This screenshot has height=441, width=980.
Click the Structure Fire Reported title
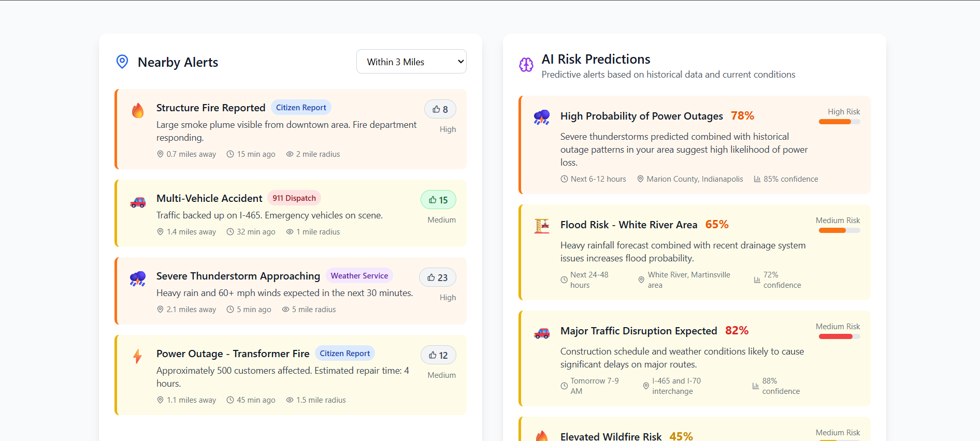[x=211, y=108]
